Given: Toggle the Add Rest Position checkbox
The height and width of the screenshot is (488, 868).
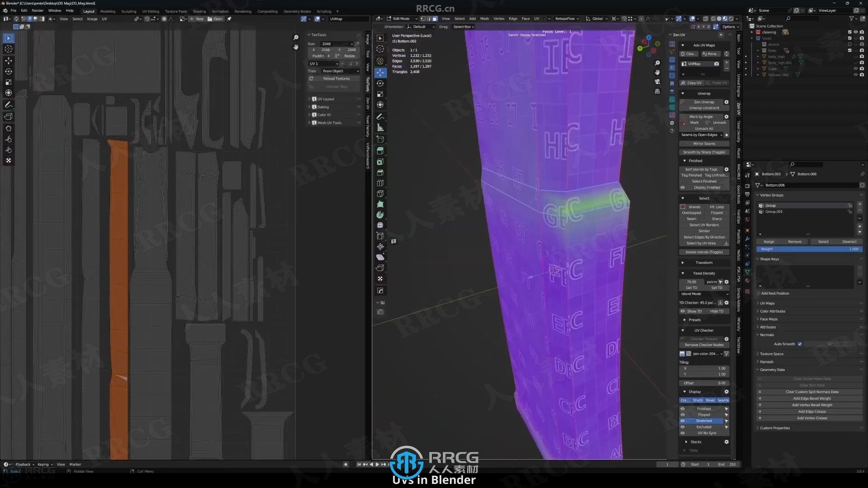Looking at the screenshot, I should 759,293.
